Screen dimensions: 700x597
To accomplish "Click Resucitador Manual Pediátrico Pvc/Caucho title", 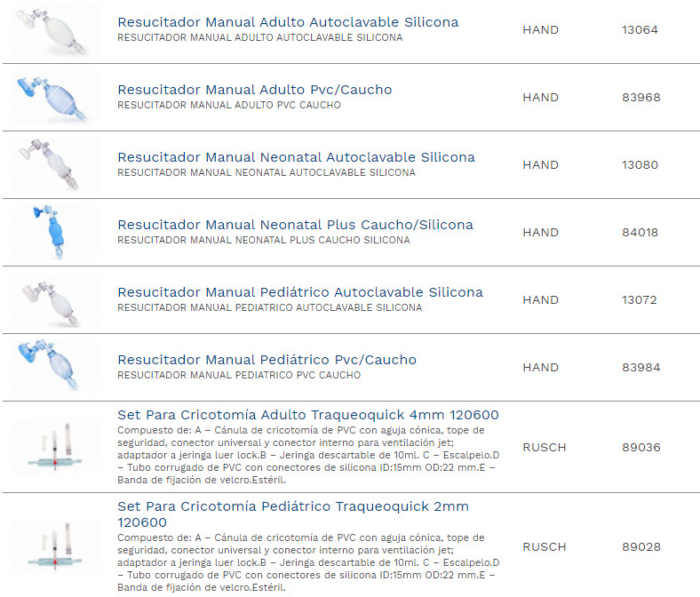I will (266, 360).
